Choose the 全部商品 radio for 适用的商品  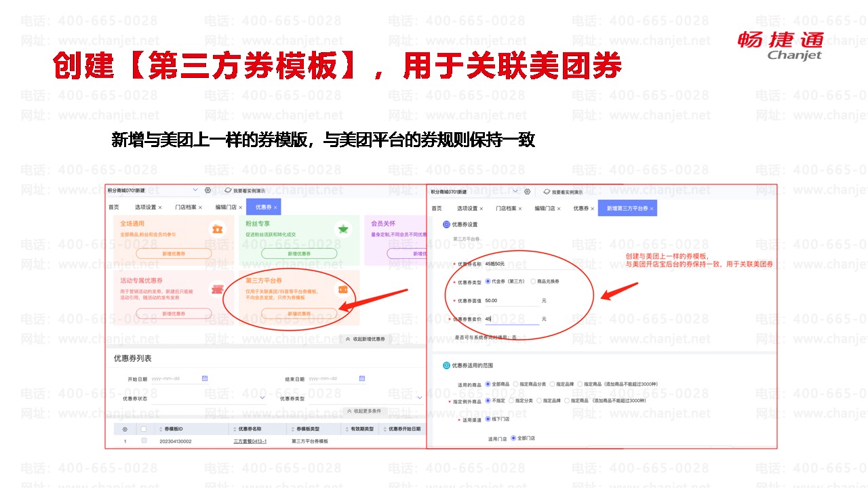[x=488, y=384]
